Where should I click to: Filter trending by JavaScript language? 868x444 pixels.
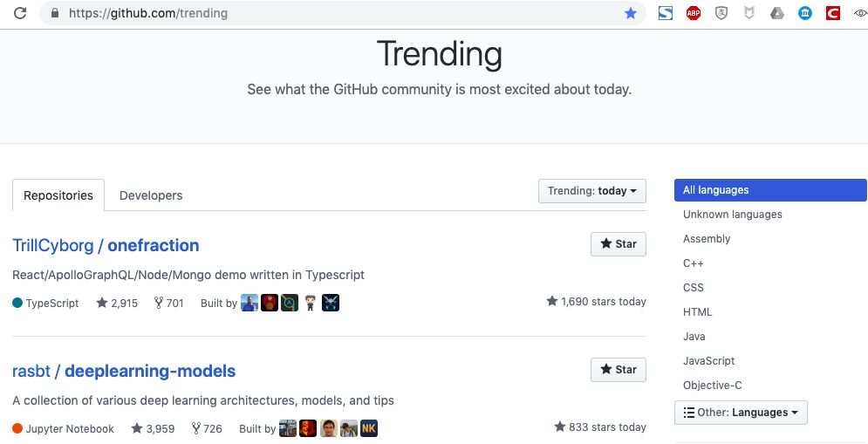pyautogui.click(x=708, y=361)
